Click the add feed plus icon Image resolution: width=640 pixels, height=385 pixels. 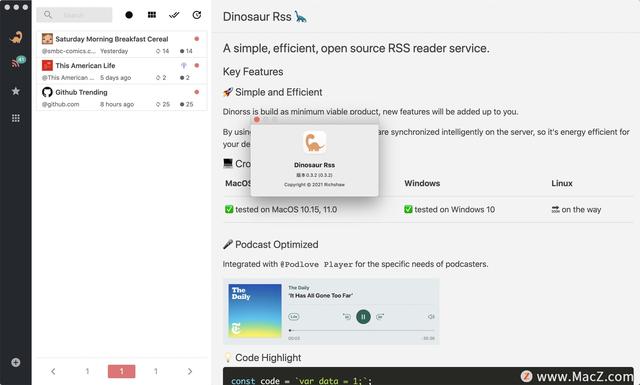pos(16,362)
